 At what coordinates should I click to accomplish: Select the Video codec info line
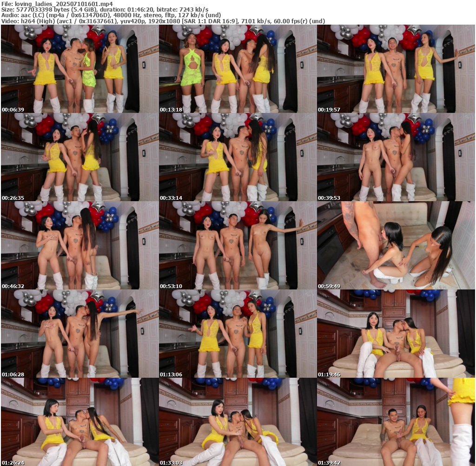(163, 21)
